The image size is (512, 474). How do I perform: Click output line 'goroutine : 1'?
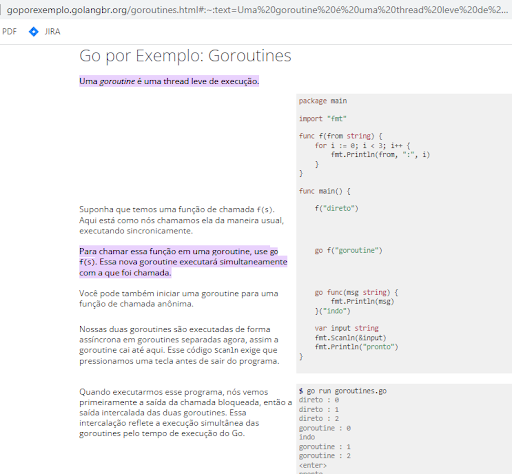(325, 446)
